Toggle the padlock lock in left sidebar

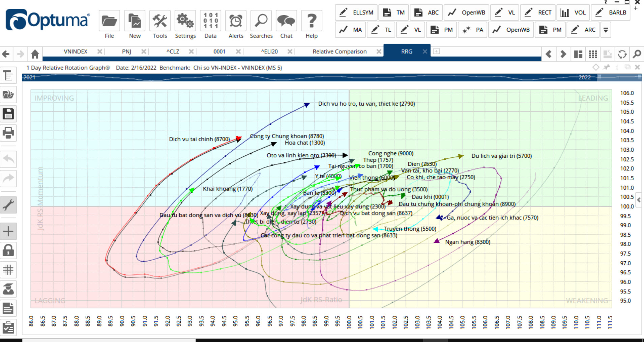pyautogui.click(x=8, y=251)
